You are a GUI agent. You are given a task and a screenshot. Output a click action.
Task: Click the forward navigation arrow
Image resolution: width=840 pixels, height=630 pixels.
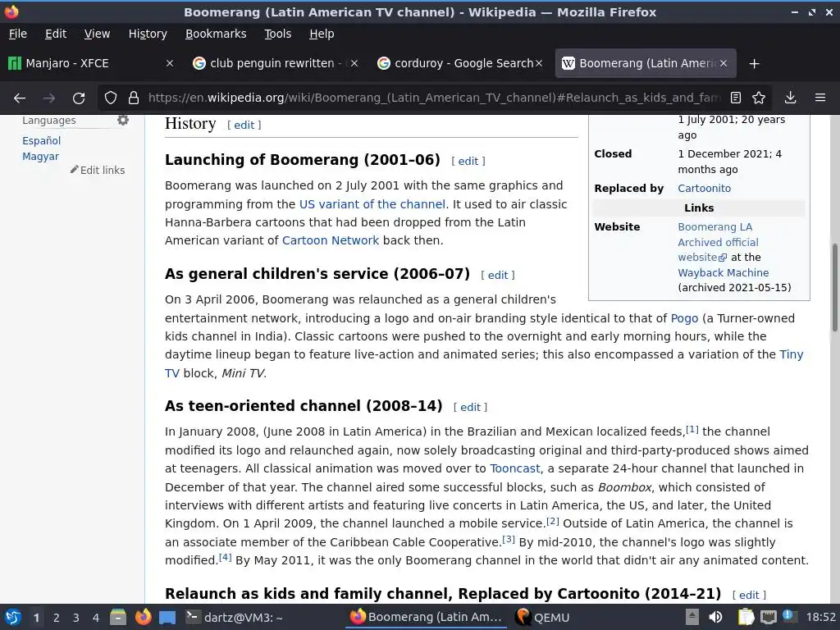click(48, 98)
